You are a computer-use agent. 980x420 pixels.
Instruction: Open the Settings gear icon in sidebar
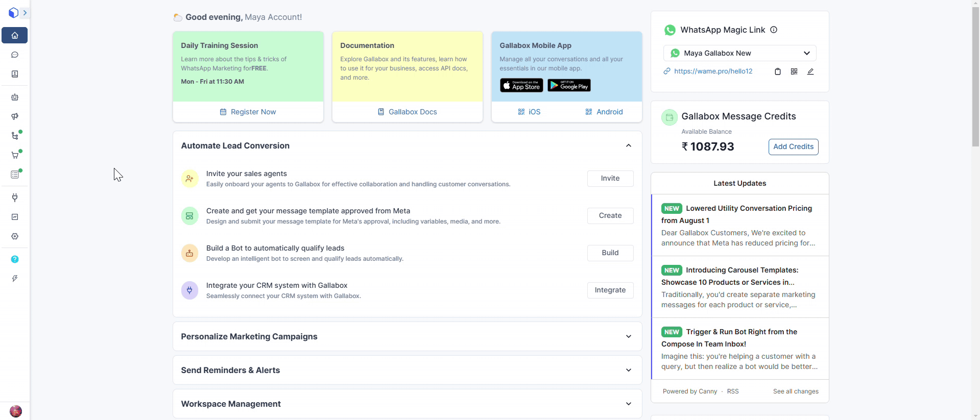tap(15, 236)
